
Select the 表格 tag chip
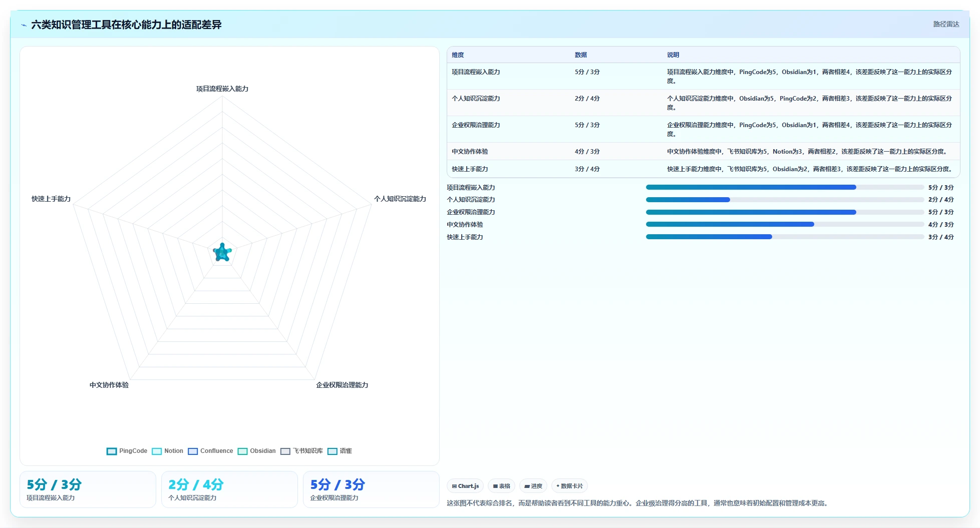(x=501, y=486)
